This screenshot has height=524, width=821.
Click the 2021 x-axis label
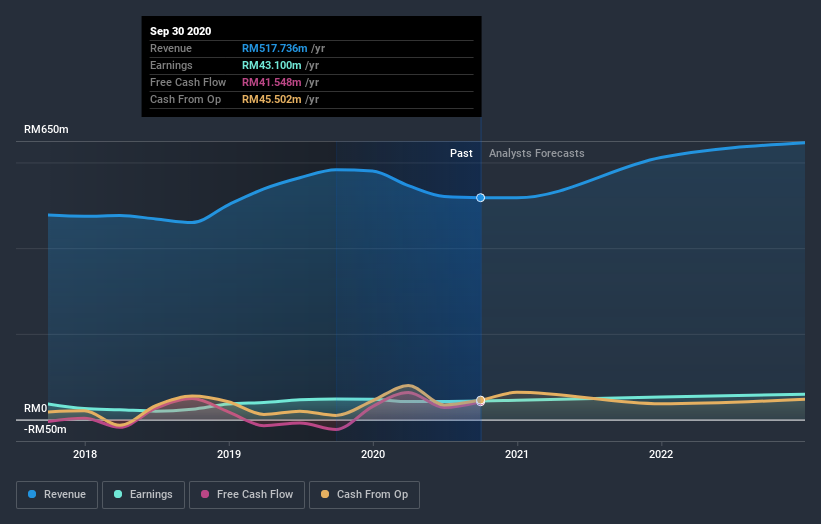(x=517, y=454)
